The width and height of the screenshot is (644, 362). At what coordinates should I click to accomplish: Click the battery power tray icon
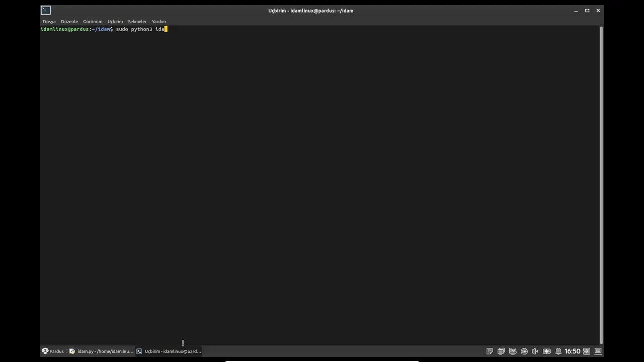(x=547, y=351)
